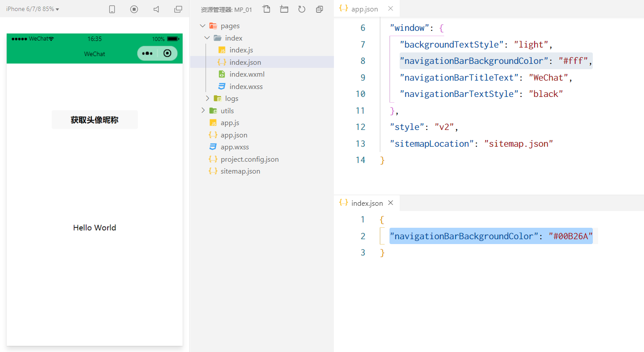Click the simulator record/stop icon

coord(134,9)
